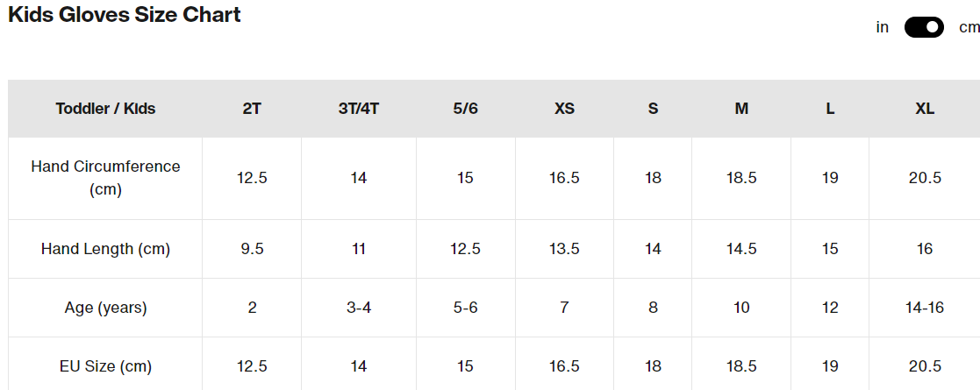Screen dimensions: 980x390
Task: Click the Age (years) row label
Action: point(105,308)
